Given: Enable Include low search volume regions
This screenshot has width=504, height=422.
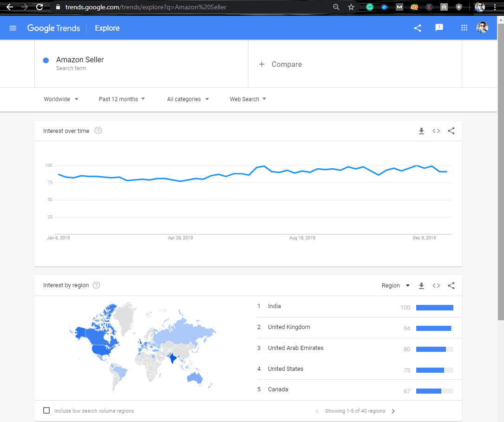Looking at the screenshot, I should pos(46,410).
